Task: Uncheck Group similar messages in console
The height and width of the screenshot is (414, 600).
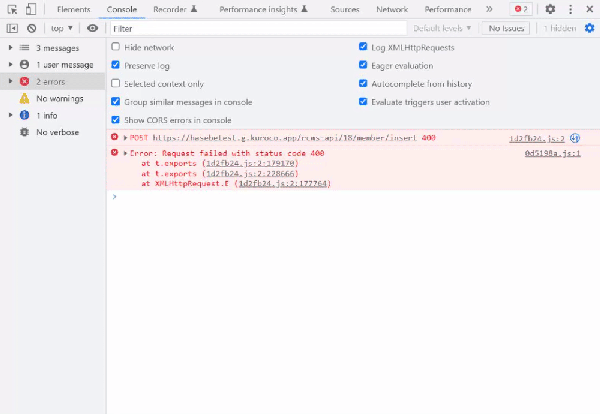Action: (x=116, y=101)
